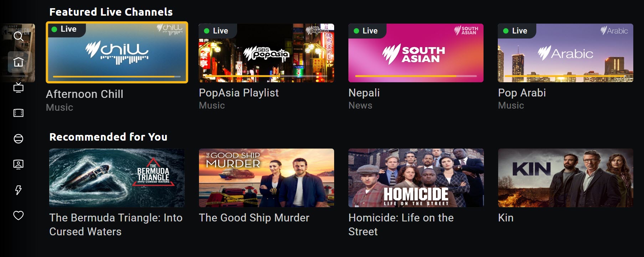Play the Afternoon Chill live channel
The height and width of the screenshot is (257, 644).
(117, 52)
